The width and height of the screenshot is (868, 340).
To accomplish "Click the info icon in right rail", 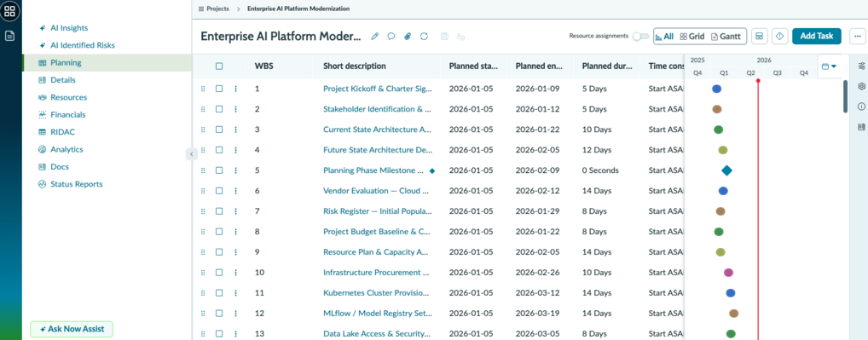I will coord(861,107).
